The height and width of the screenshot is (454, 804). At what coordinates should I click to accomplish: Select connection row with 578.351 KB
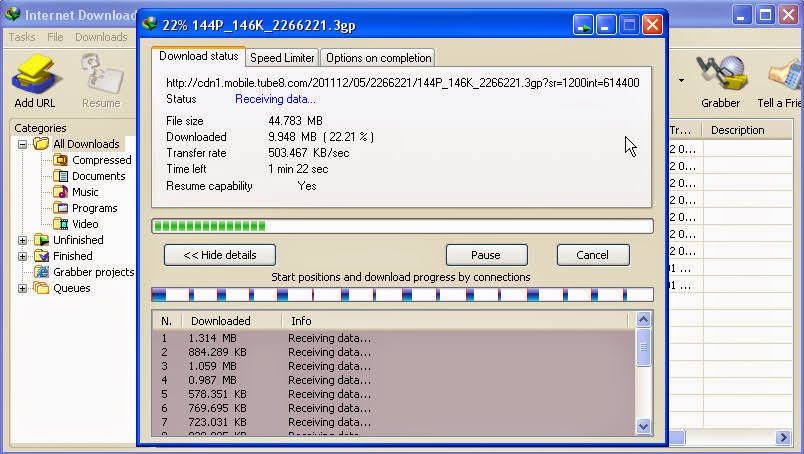click(x=394, y=394)
